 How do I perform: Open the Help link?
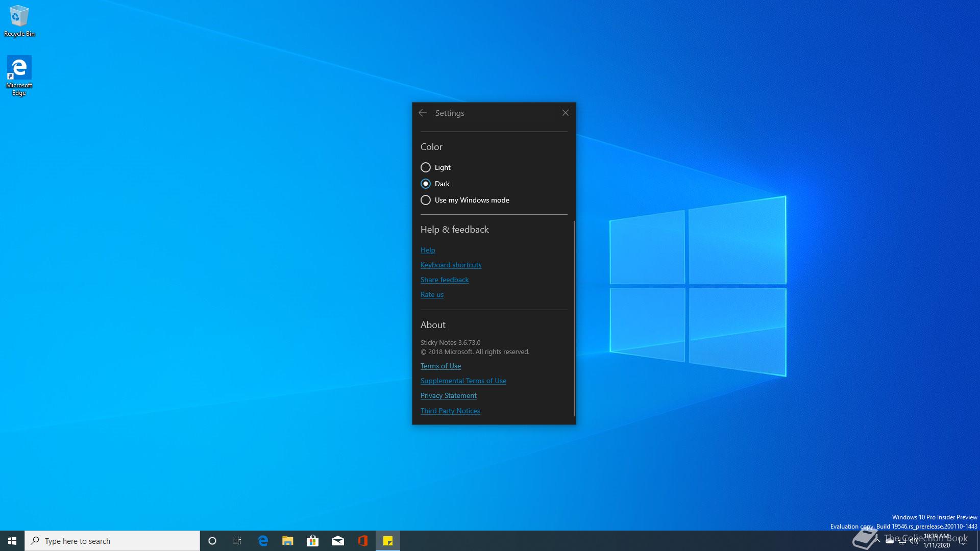click(428, 250)
